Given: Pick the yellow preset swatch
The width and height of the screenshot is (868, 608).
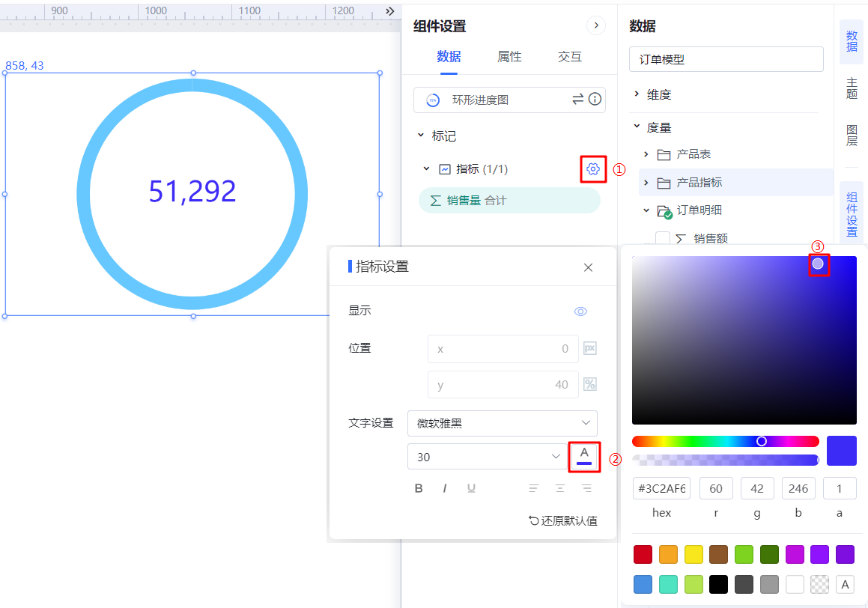Looking at the screenshot, I should (x=694, y=554).
